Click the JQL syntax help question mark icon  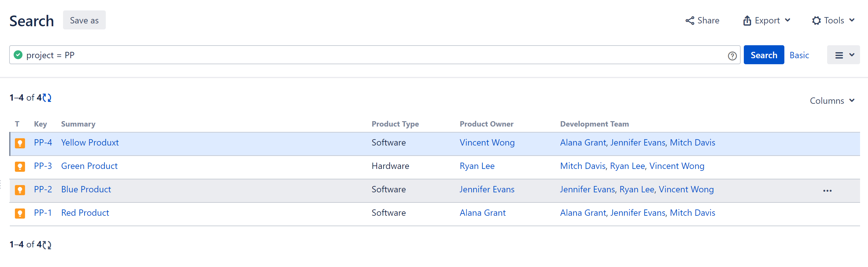[x=732, y=56]
